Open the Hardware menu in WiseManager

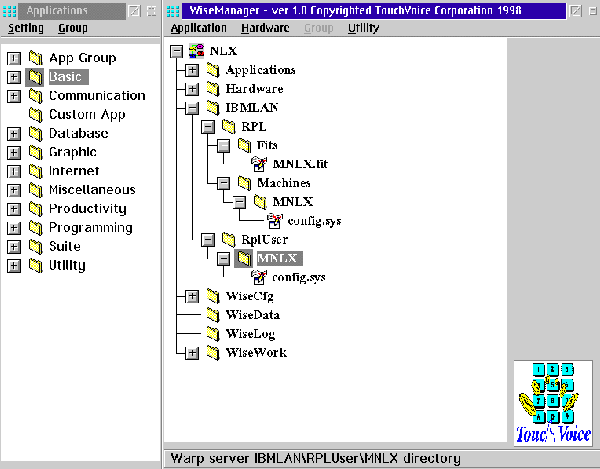pos(265,28)
